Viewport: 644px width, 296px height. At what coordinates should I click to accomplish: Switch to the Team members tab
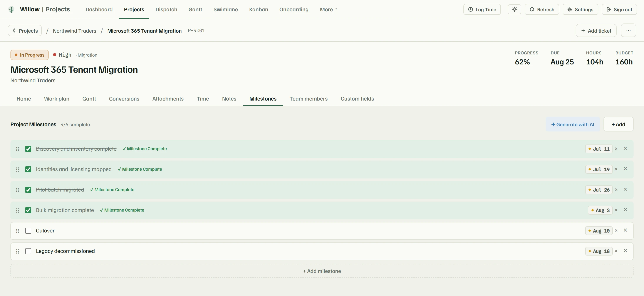click(309, 99)
